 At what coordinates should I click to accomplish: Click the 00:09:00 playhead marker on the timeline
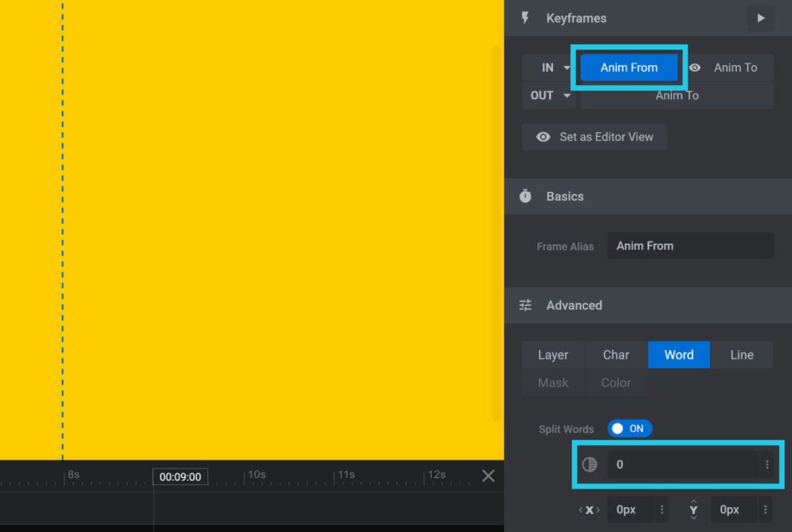pos(180,477)
